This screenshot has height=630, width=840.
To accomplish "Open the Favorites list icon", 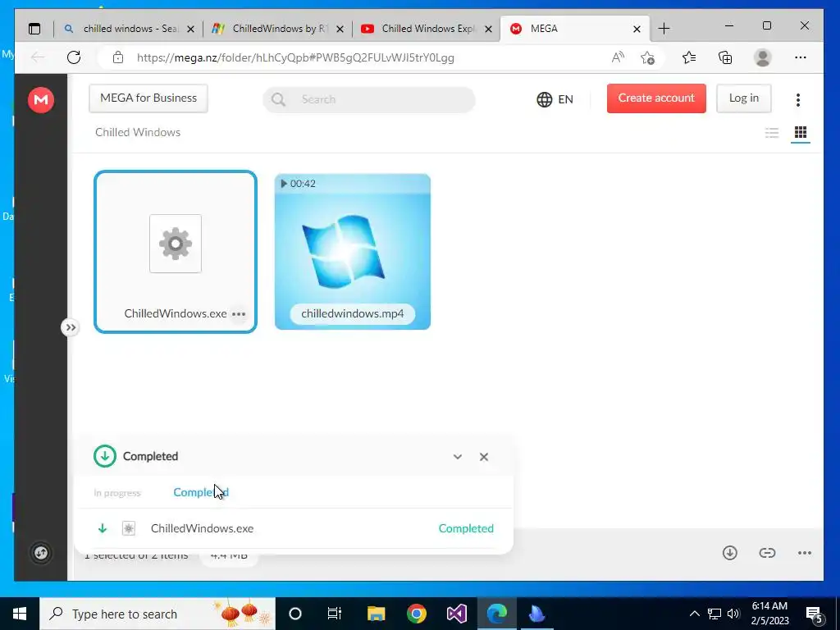I will pos(689,57).
